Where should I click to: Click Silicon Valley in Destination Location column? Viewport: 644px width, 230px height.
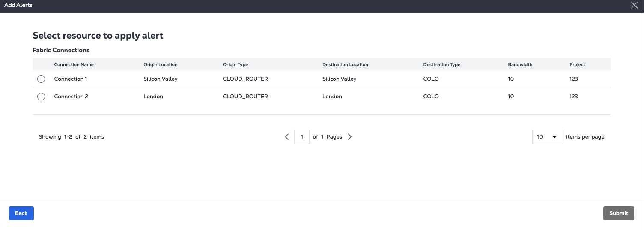(x=339, y=79)
